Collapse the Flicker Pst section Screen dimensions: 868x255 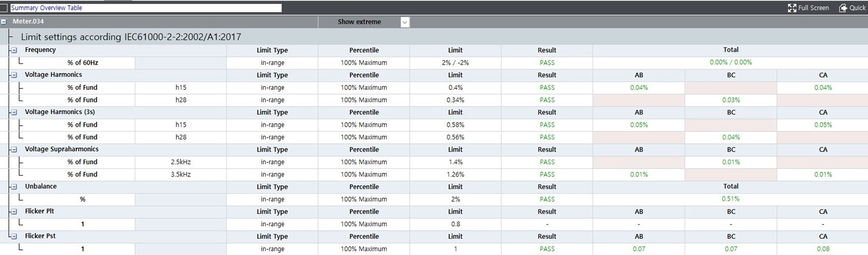point(13,236)
